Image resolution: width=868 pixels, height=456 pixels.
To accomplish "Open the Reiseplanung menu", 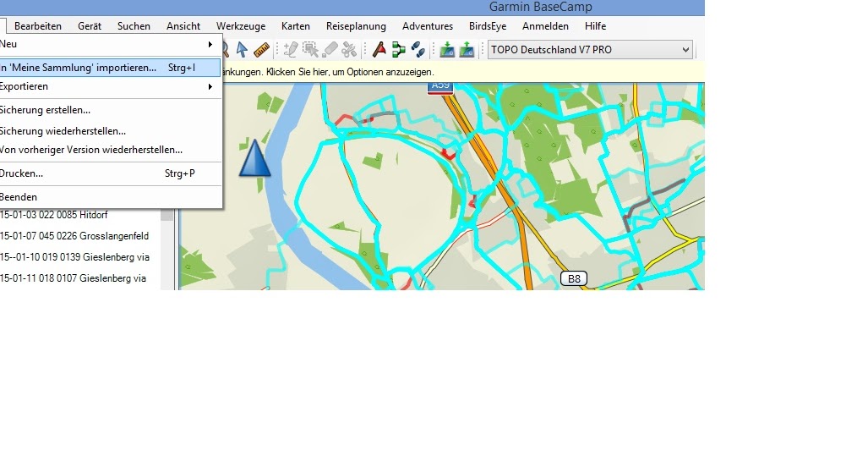I will pos(356,26).
